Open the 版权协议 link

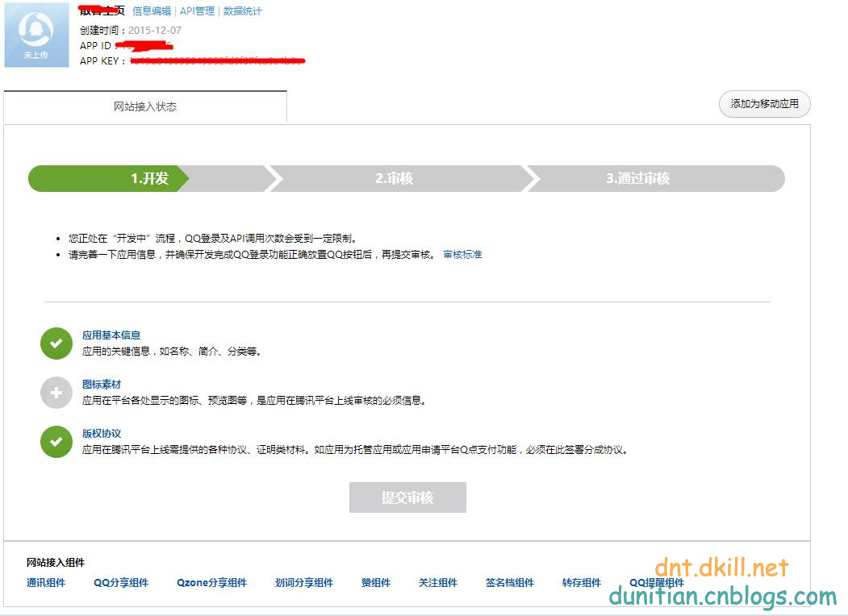(102, 433)
